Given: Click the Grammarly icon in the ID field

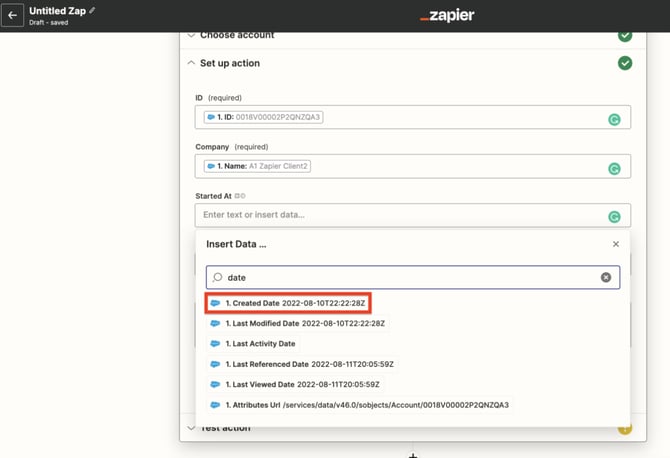Looking at the screenshot, I should (615, 118).
